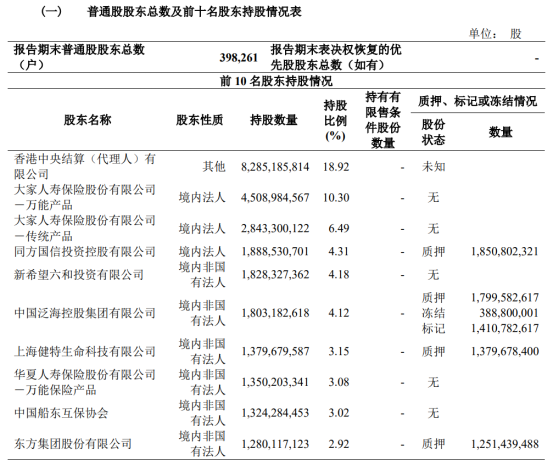Select the share count 1,324,284,453
554x461 pixels.
(275, 413)
